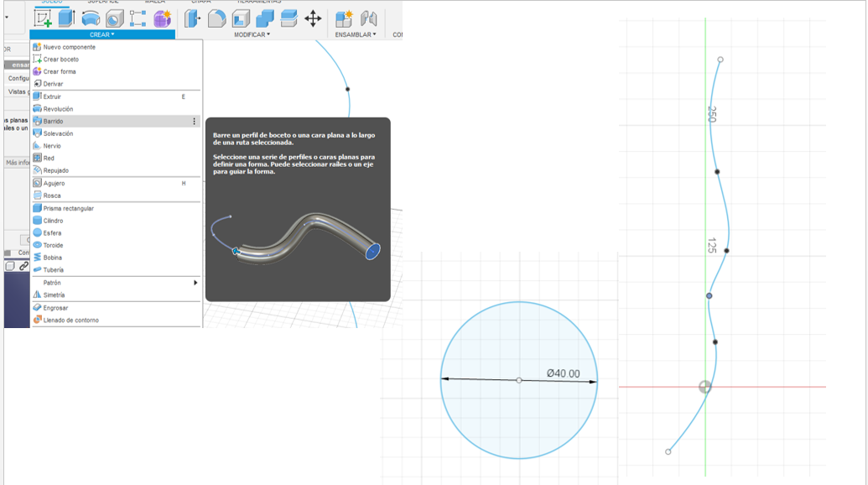Choose Extruir from the menu
The height and width of the screenshot is (485, 868).
117,96
